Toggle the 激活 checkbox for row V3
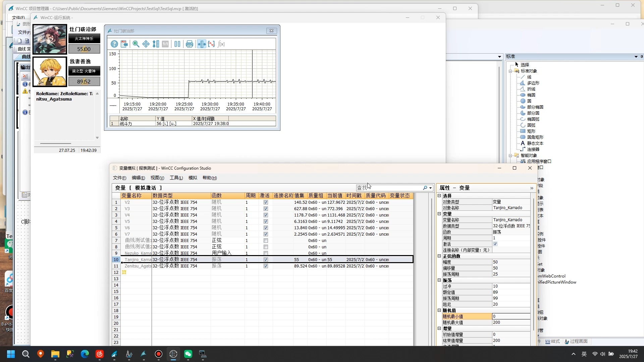This screenshot has height=362, width=644. click(x=266, y=209)
